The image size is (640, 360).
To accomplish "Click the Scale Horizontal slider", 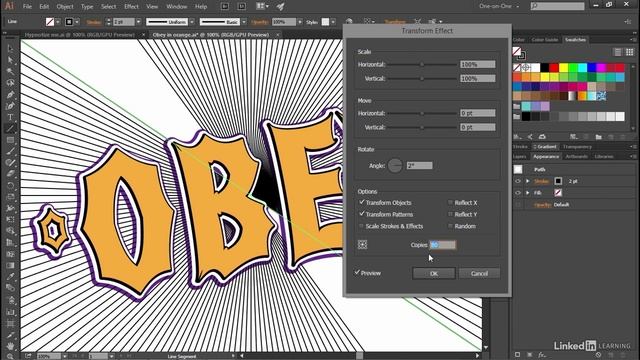I will (x=422, y=64).
